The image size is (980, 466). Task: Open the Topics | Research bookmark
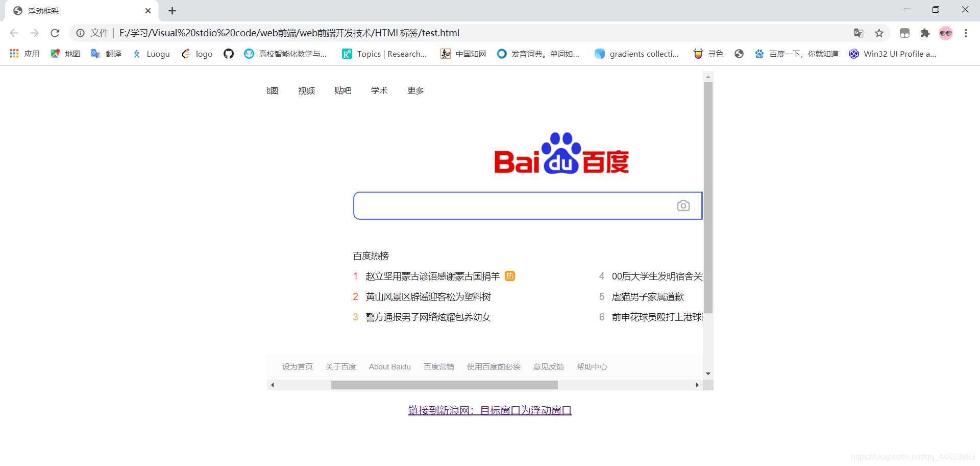point(384,54)
